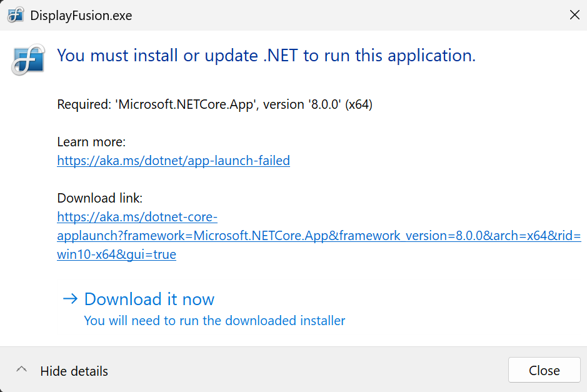Click the large DisplayFusion logo in dialog
Screen dimensions: 587x392
click(x=28, y=59)
